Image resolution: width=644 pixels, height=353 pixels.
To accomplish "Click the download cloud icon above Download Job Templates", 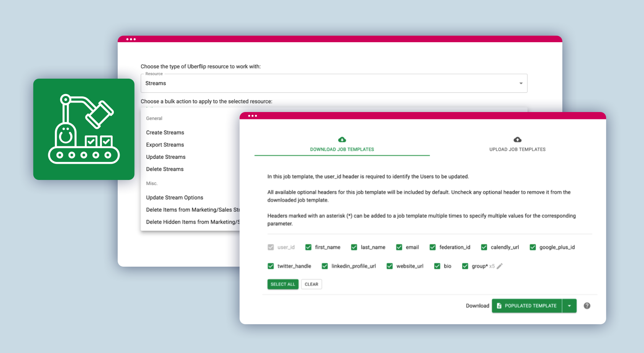I will pyautogui.click(x=342, y=140).
